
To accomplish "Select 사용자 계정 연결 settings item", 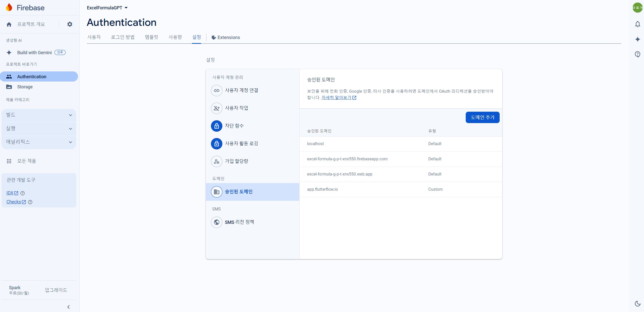I will (x=252, y=90).
